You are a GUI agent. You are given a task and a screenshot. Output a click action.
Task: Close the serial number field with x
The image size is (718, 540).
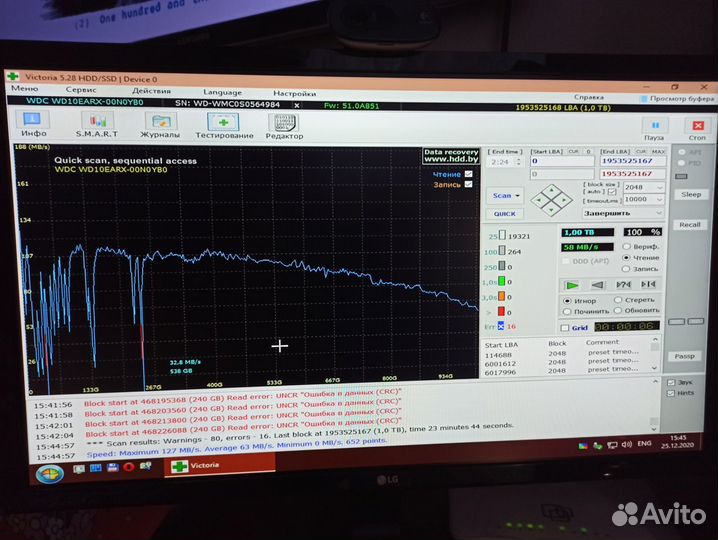coord(297,105)
